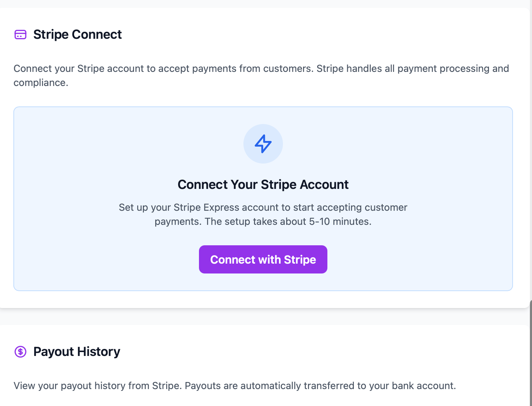Image resolution: width=532 pixels, height=406 pixels.
Task: Click the dollar coin icon beside Payout History
Action: (20, 352)
